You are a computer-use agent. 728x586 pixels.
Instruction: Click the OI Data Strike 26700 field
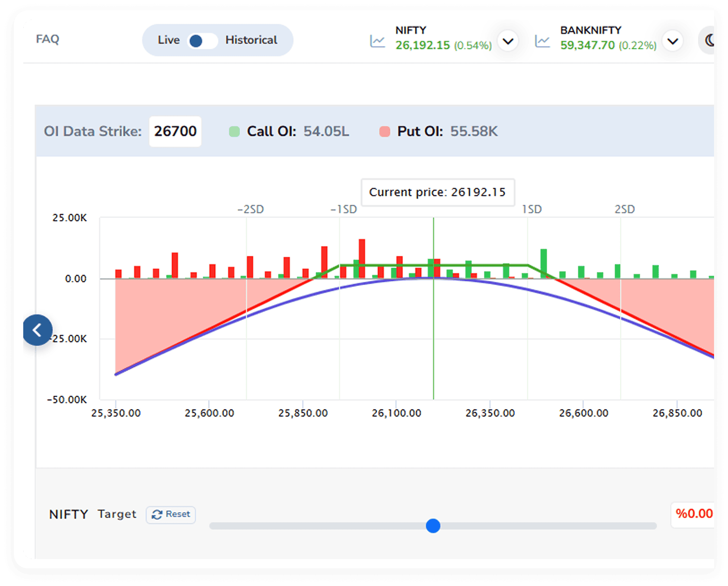click(x=175, y=132)
